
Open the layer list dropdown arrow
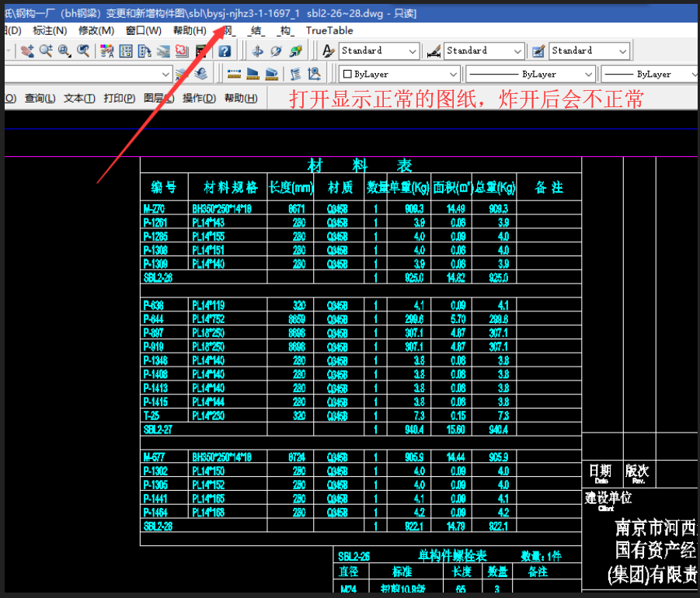click(165, 74)
